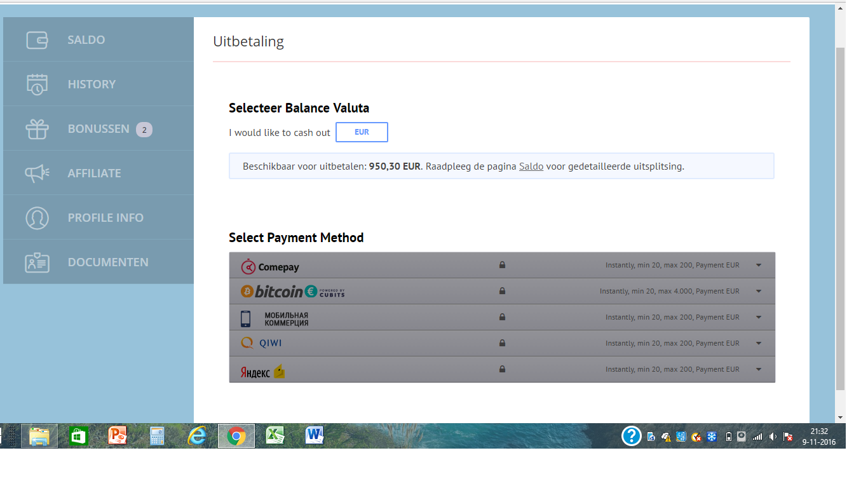868x488 pixels.
Task: Click the network signal bars tray icon
Action: [757, 437]
